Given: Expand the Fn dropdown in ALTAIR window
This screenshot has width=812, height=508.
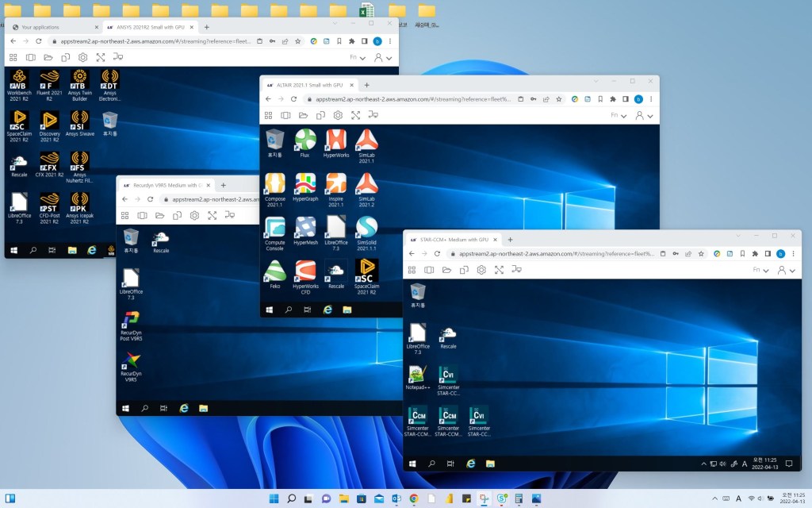Looking at the screenshot, I should [619, 115].
